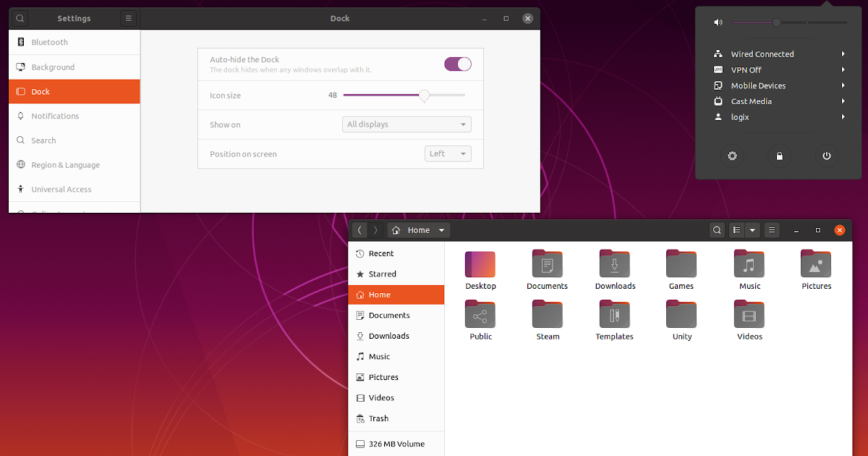Select Notifications in Settings sidebar
Screen dimensions: 868x456
point(75,116)
